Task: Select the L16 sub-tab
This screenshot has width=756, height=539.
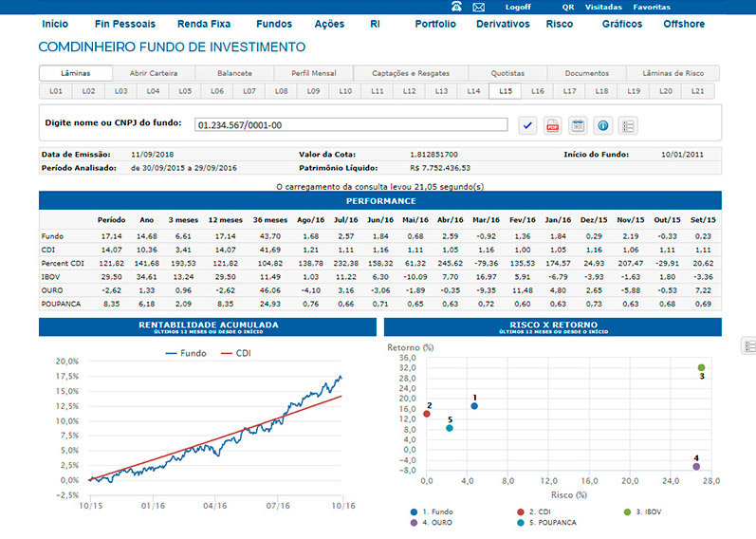Action: (538, 91)
